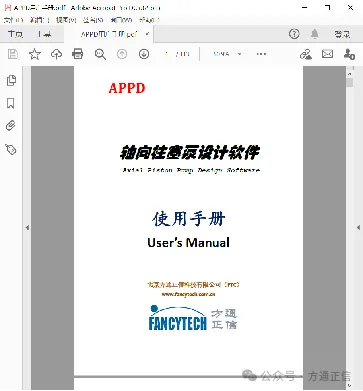This screenshot has width=363, height=391.
Task: Open the bookmarks side panel
Action: point(11,103)
